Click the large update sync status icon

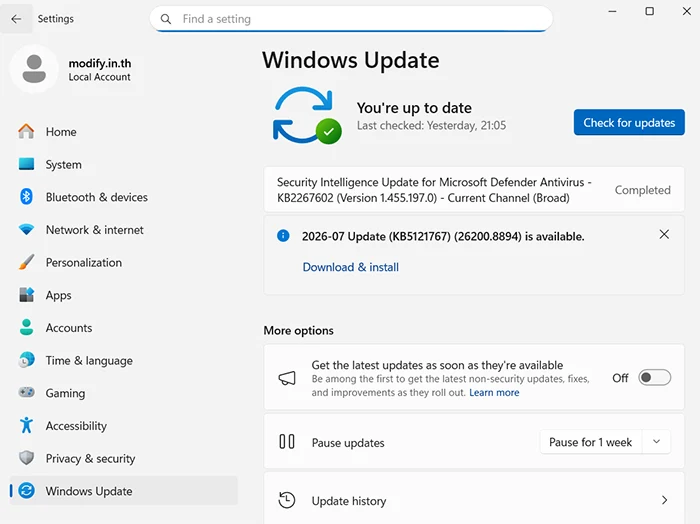click(307, 115)
